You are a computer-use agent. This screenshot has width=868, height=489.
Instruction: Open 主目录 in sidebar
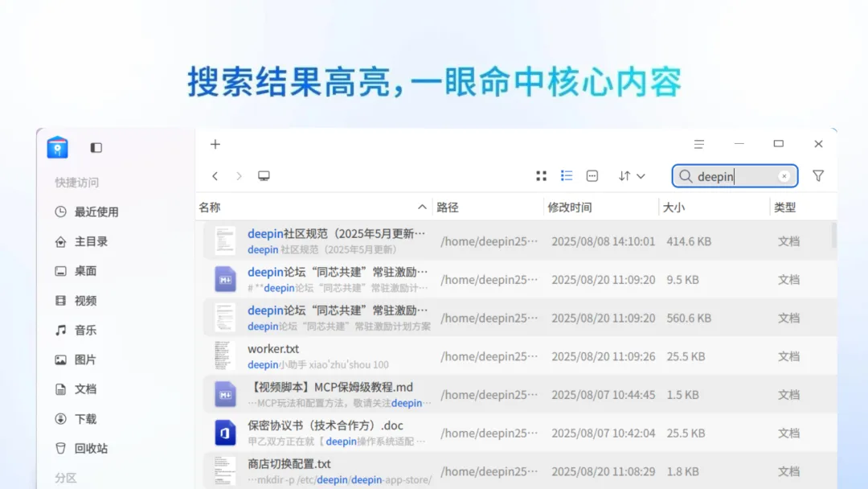[x=82, y=242]
